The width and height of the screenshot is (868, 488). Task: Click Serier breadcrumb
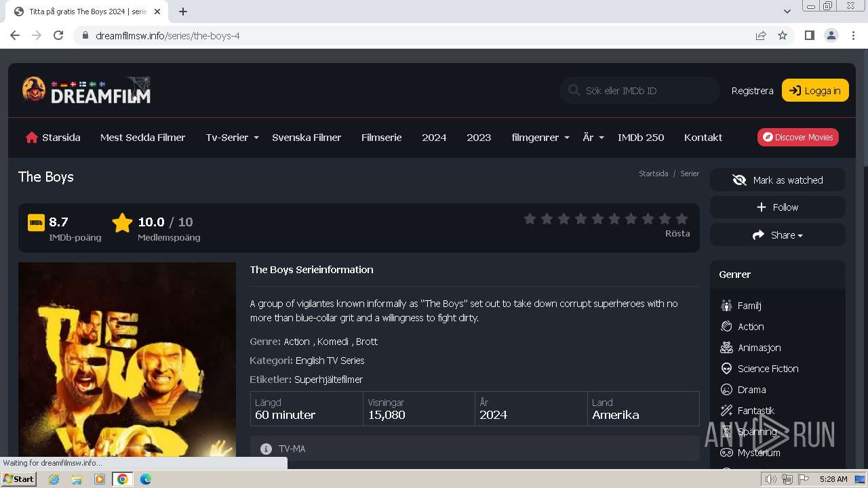click(x=690, y=174)
